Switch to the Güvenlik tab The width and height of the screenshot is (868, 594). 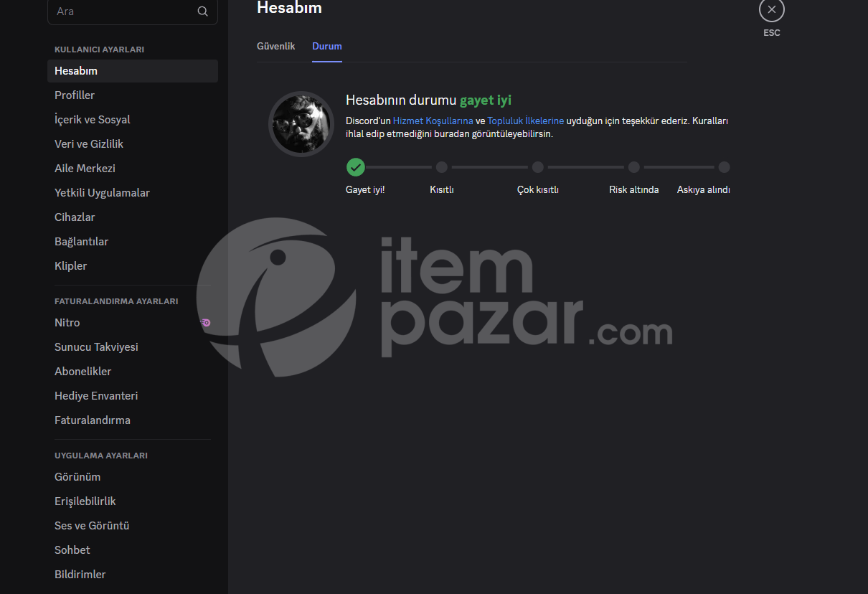tap(276, 46)
